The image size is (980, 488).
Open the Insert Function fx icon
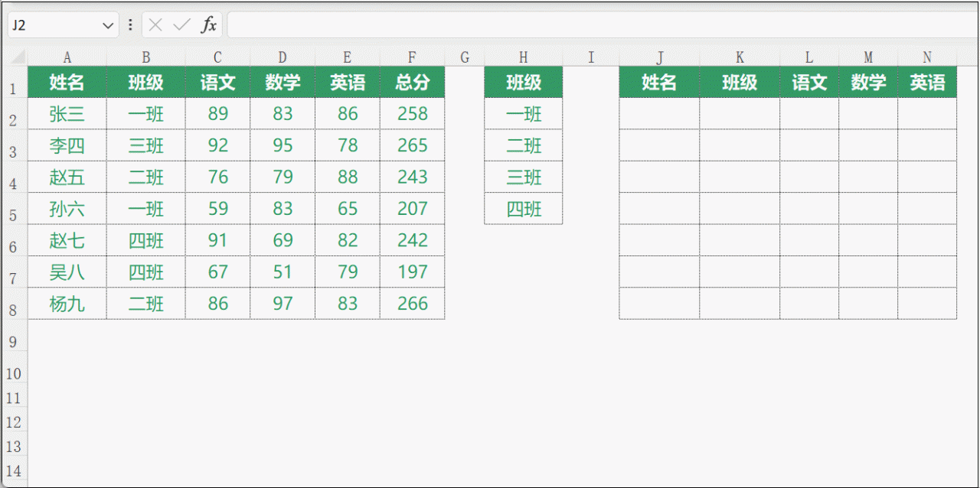[208, 25]
